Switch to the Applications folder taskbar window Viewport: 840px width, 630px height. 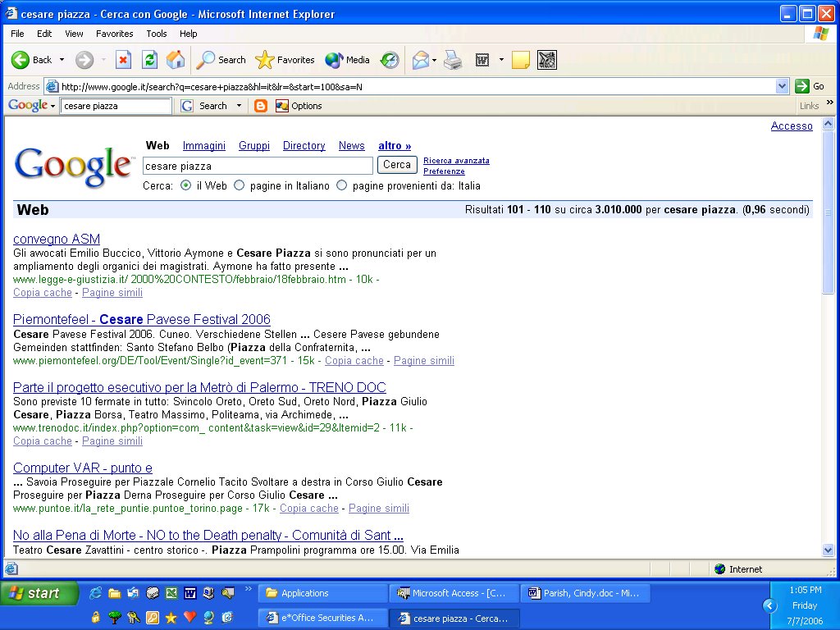pos(323,593)
